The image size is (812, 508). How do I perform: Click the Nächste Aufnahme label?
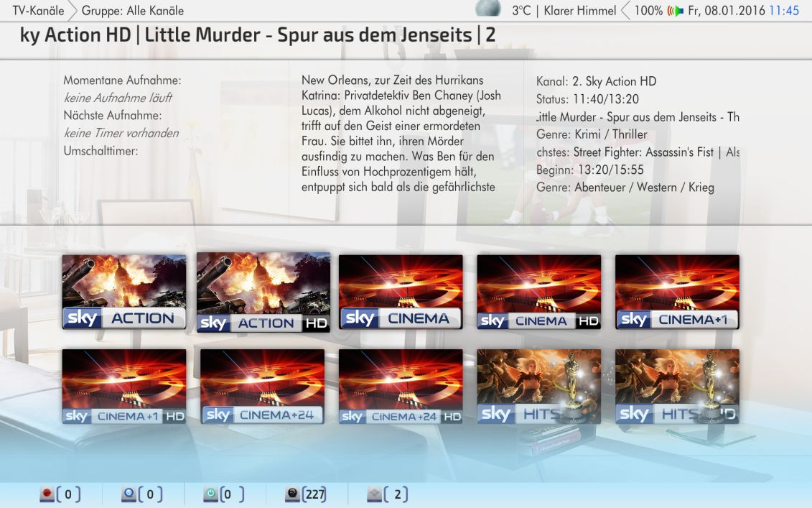coord(113,116)
